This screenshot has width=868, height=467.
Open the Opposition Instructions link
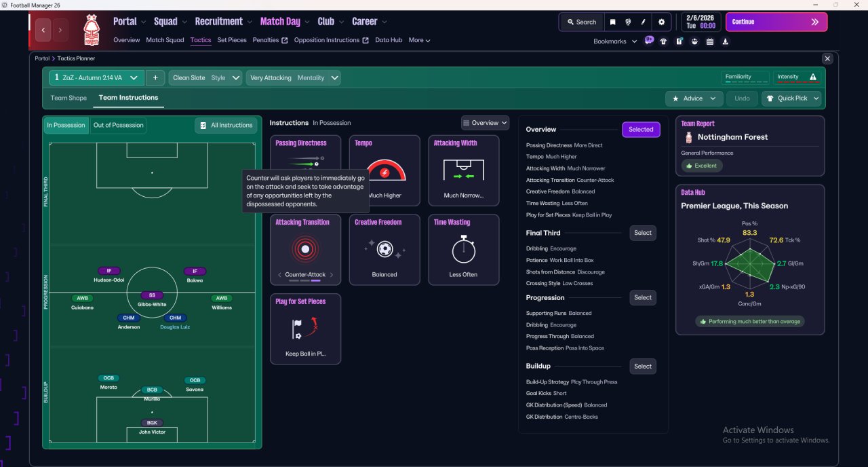tap(331, 40)
